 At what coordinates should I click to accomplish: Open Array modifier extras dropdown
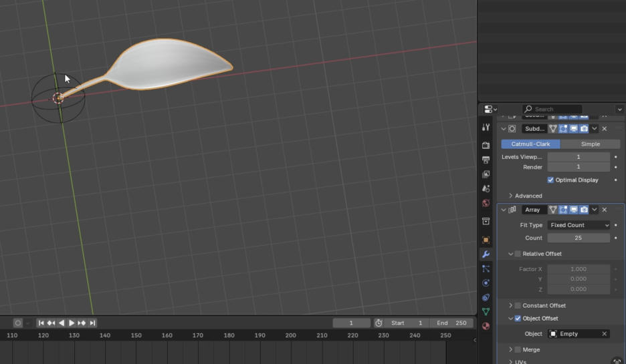[x=595, y=210]
